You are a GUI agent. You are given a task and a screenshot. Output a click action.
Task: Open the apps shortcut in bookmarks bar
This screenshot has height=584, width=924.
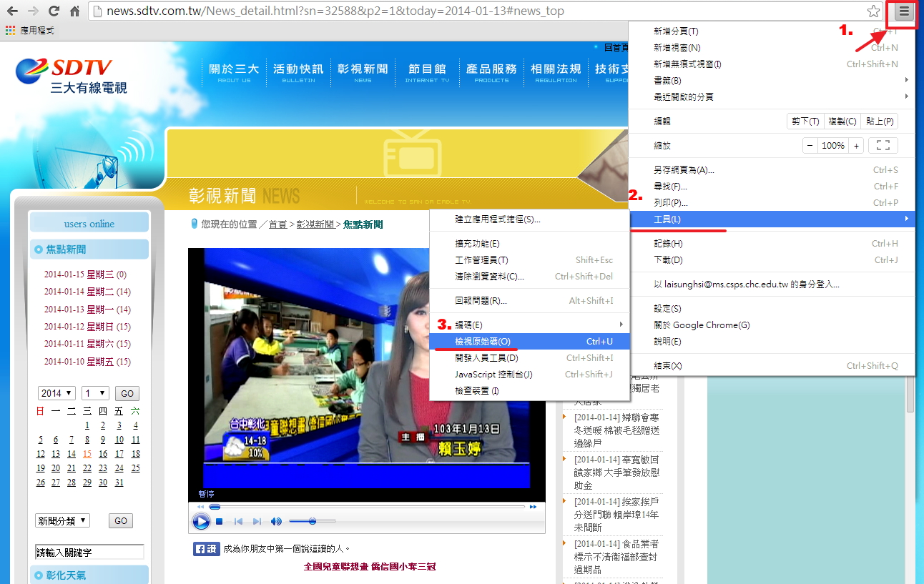pos(29,31)
